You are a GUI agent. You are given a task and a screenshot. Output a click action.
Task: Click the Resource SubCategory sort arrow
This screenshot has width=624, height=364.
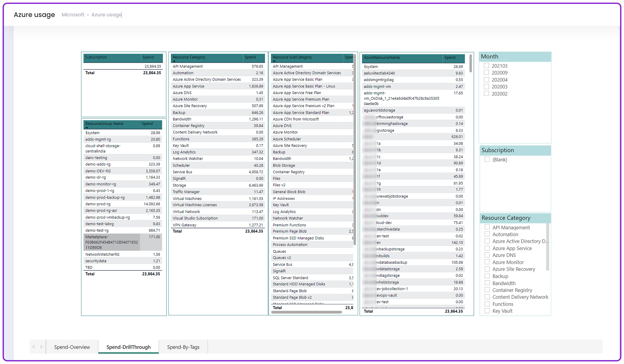(x=274, y=61)
